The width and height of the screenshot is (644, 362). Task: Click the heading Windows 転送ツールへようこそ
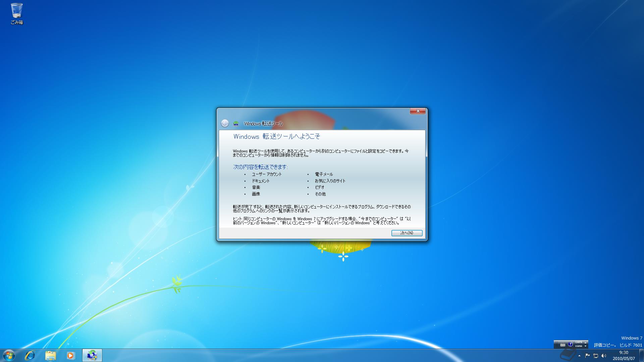tap(277, 136)
